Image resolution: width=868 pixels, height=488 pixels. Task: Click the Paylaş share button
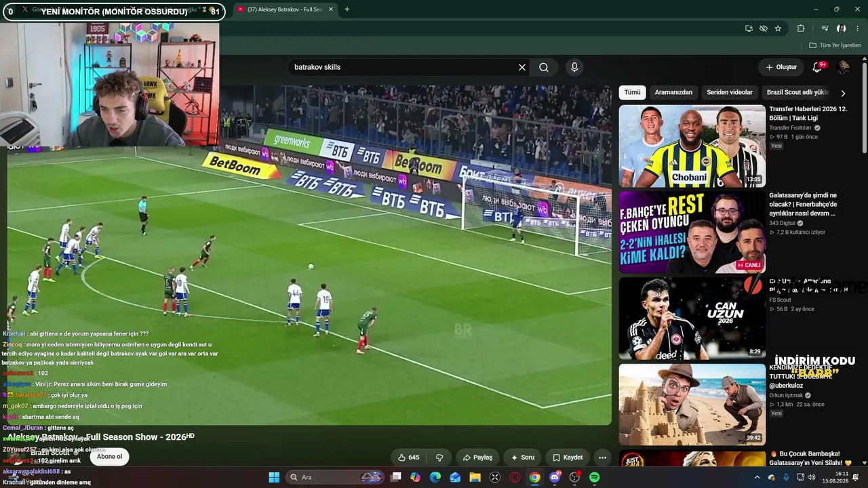477,457
